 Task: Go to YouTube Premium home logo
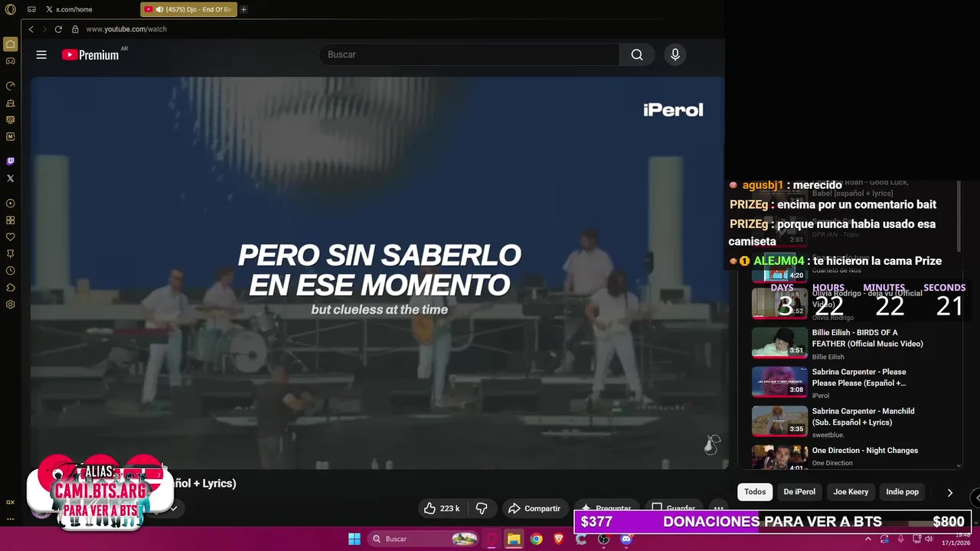click(x=90, y=54)
